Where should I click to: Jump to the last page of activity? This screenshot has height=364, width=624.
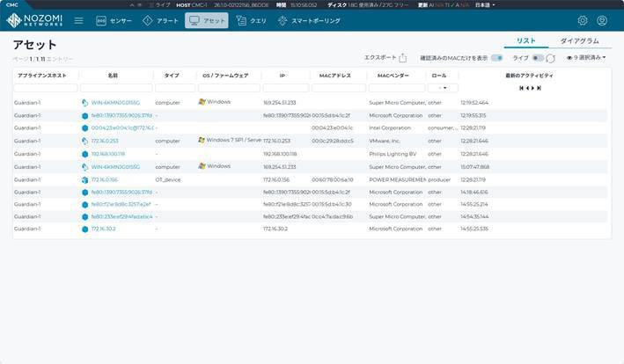[x=540, y=88]
